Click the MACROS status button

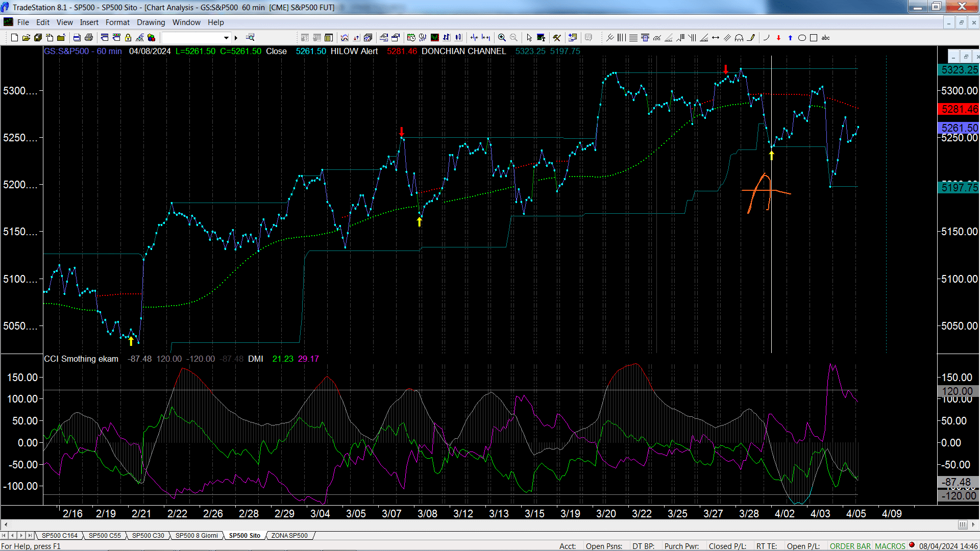(x=890, y=546)
